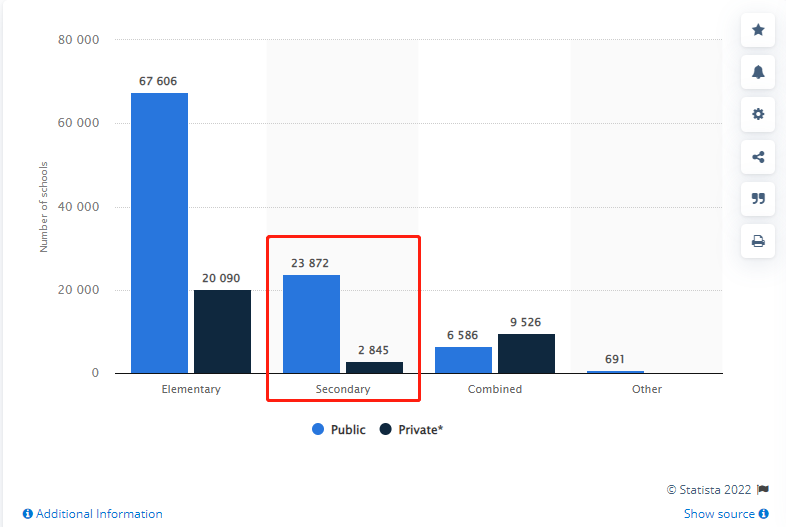This screenshot has width=786, height=527.
Task: Click the blue Public legend dot
Action: coord(318,429)
